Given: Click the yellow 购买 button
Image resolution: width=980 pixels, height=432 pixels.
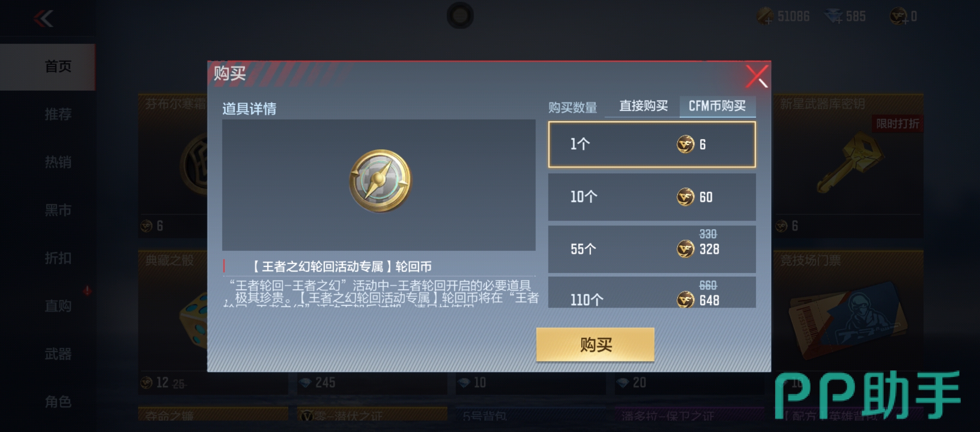Looking at the screenshot, I should tap(596, 344).
